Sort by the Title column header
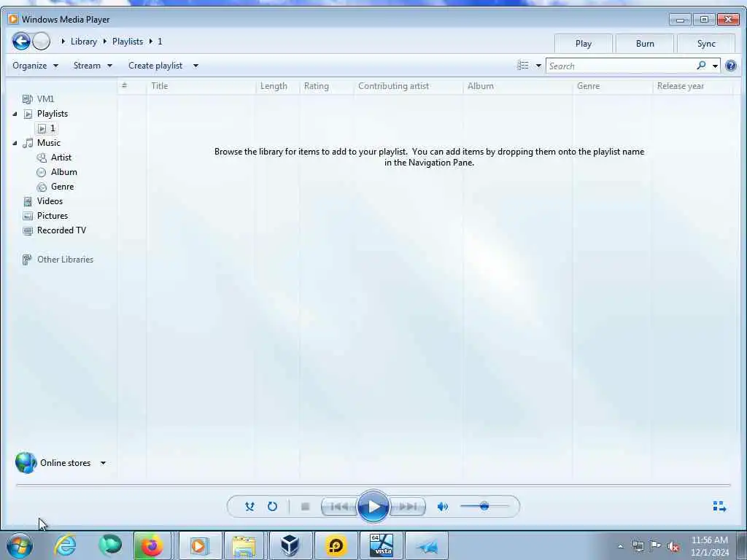The height and width of the screenshot is (560, 747). coord(160,86)
